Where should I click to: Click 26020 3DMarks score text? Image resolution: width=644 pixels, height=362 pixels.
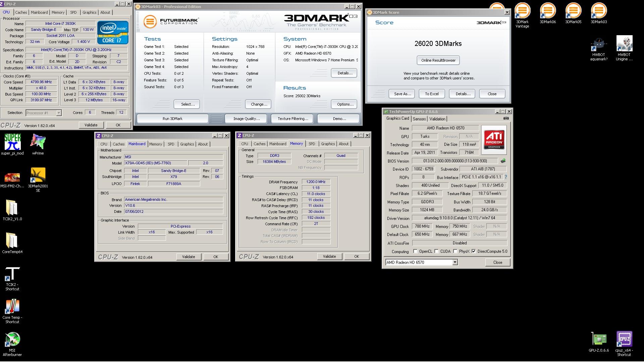438,44
